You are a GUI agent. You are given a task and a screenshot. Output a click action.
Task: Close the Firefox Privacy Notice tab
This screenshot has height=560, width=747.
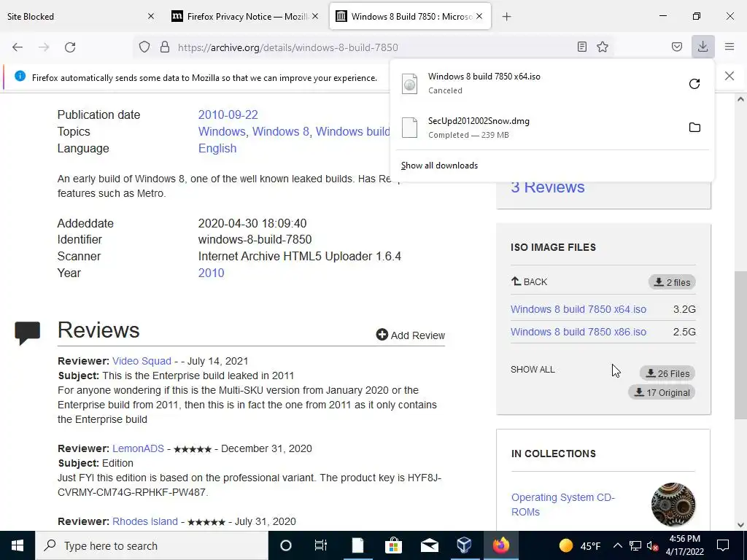pyautogui.click(x=315, y=16)
